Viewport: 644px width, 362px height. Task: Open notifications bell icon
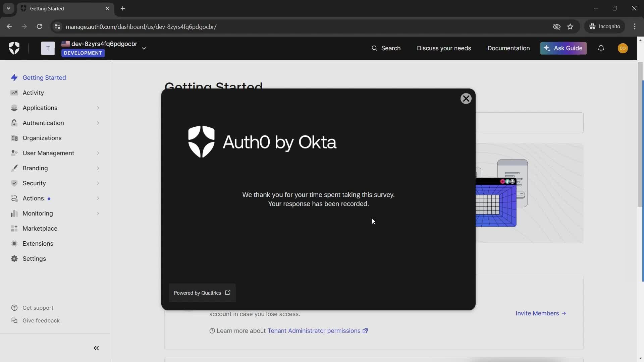coord(601,48)
